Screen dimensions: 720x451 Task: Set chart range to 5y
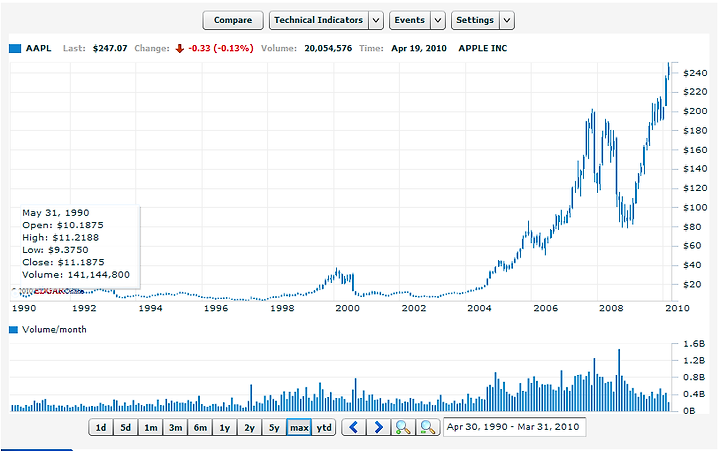274,428
